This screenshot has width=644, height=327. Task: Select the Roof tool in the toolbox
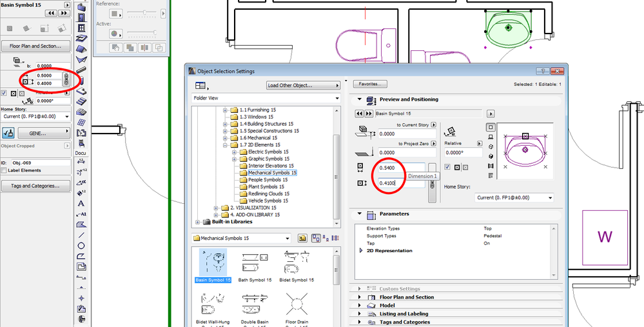(81, 49)
